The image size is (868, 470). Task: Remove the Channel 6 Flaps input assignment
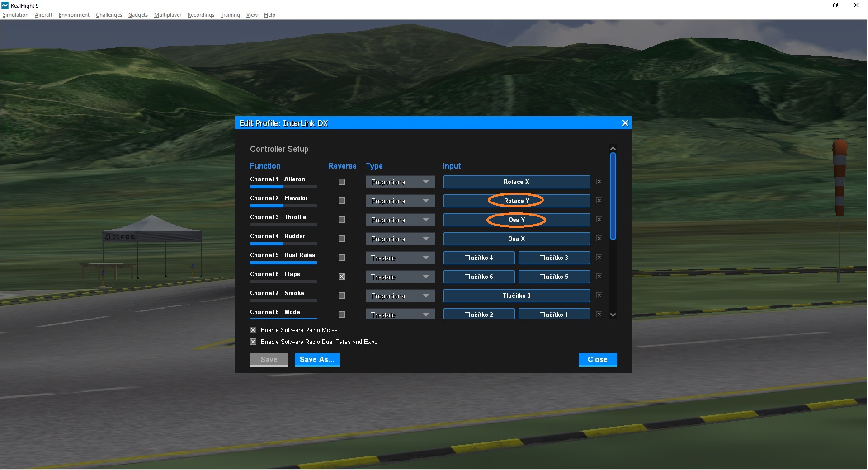click(599, 277)
